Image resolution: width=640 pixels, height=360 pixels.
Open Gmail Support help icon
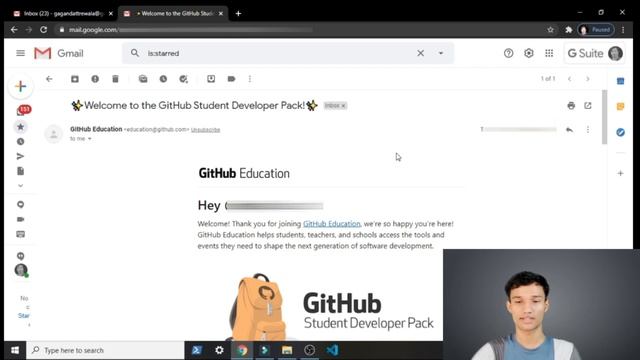pos(508,53)
